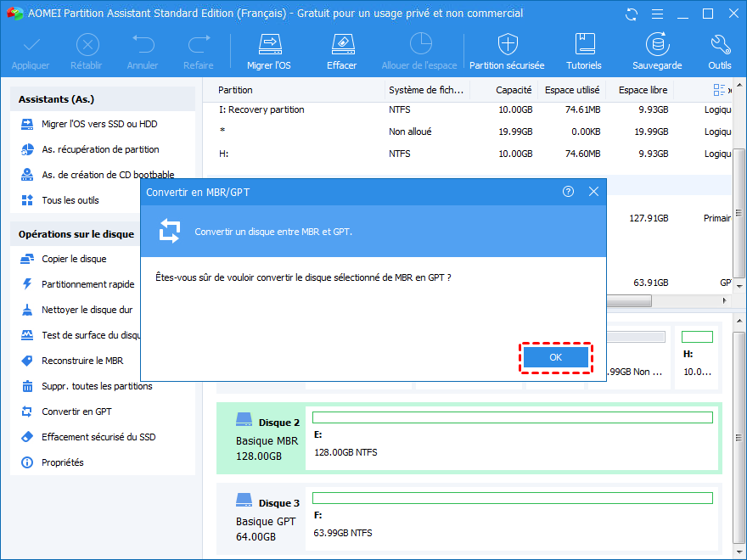747x560 pixels.
Task: Open the dialog help question mark
Action: tap(568, 192)
